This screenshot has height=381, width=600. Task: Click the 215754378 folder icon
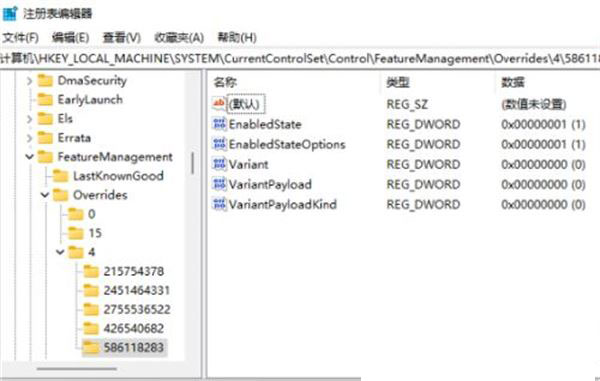[91, 272]
